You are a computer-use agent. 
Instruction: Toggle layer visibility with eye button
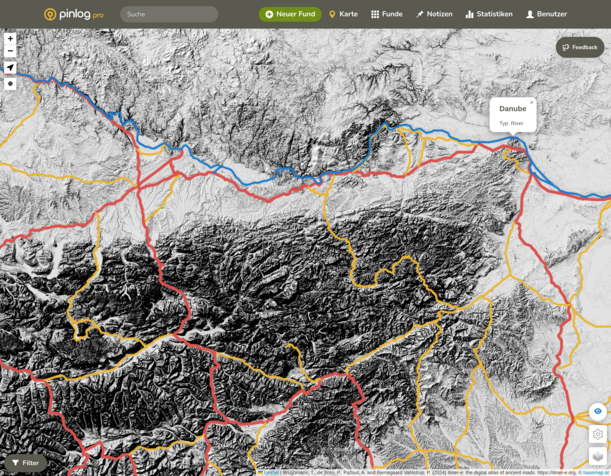click(597, 411)
